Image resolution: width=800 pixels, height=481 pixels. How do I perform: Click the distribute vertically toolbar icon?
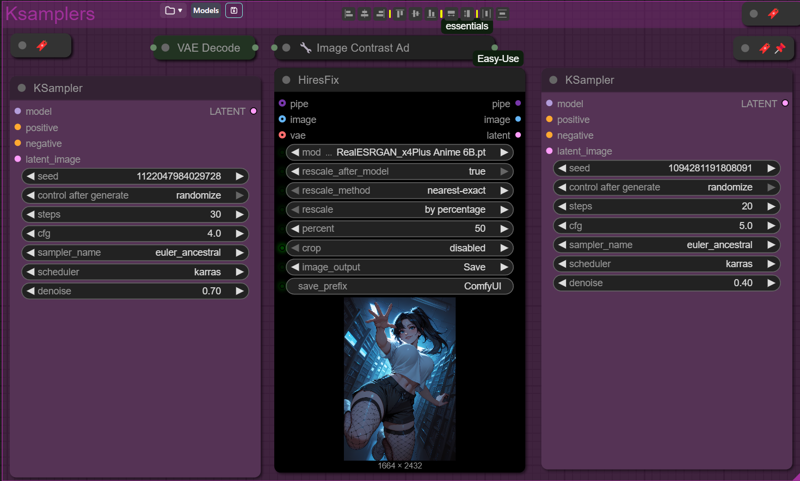click(x=503, y=14)
